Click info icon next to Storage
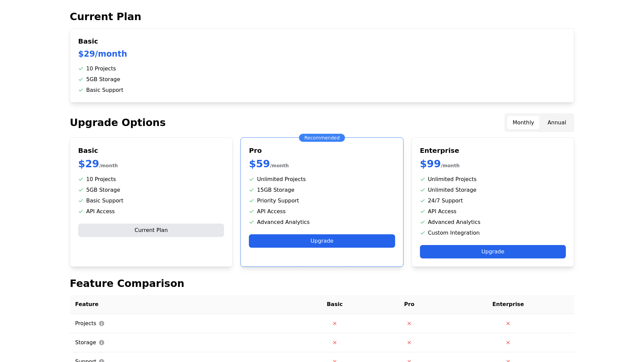 (x=102, y=343)
